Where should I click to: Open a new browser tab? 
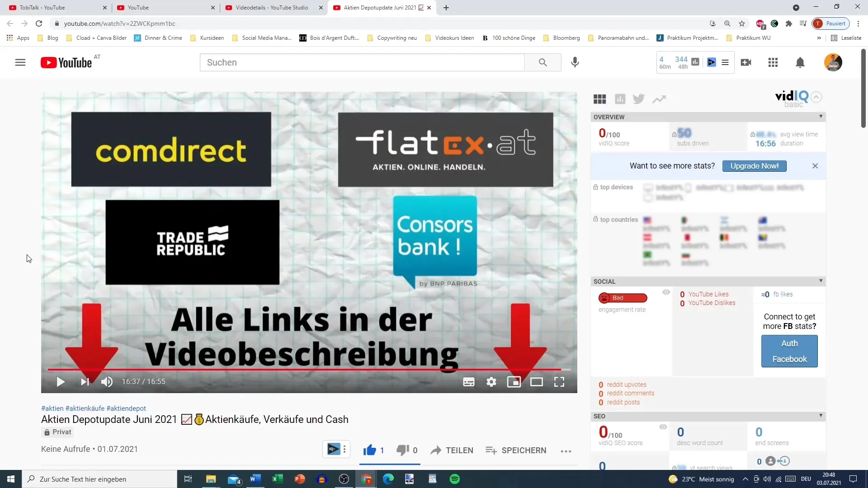tap(446, 8)
